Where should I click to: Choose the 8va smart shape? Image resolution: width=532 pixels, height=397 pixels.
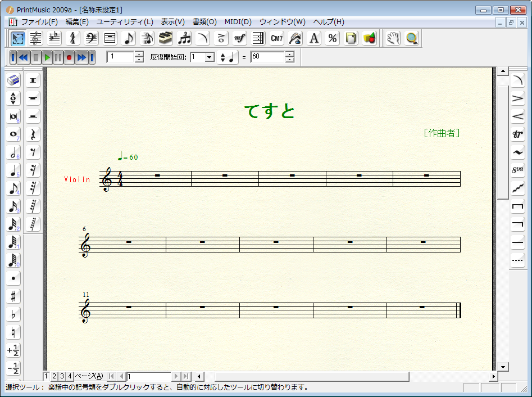[518, 170]
